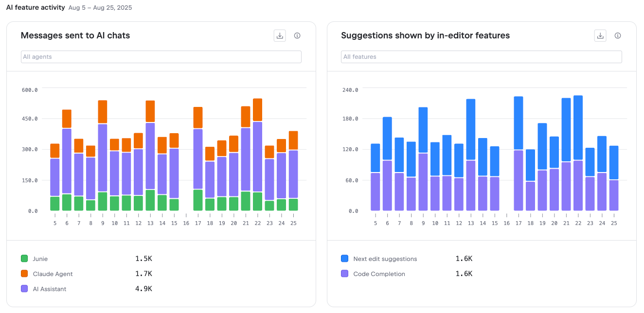Screen dimensions: 644x313
Task: Click the blue Next edit suggestions legend square
Action: tap(345, 259)
